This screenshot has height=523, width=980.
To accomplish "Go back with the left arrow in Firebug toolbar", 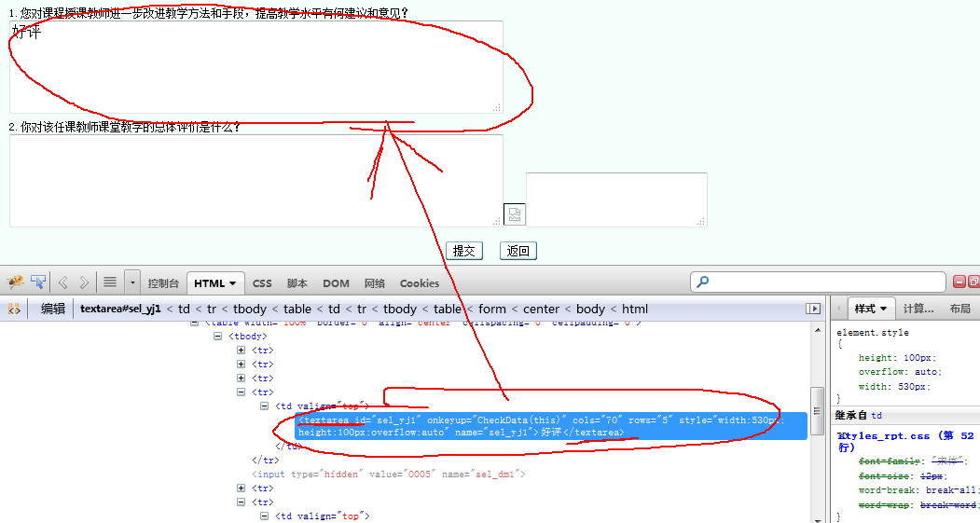I will pyautogui.click(x=63, y=282).
